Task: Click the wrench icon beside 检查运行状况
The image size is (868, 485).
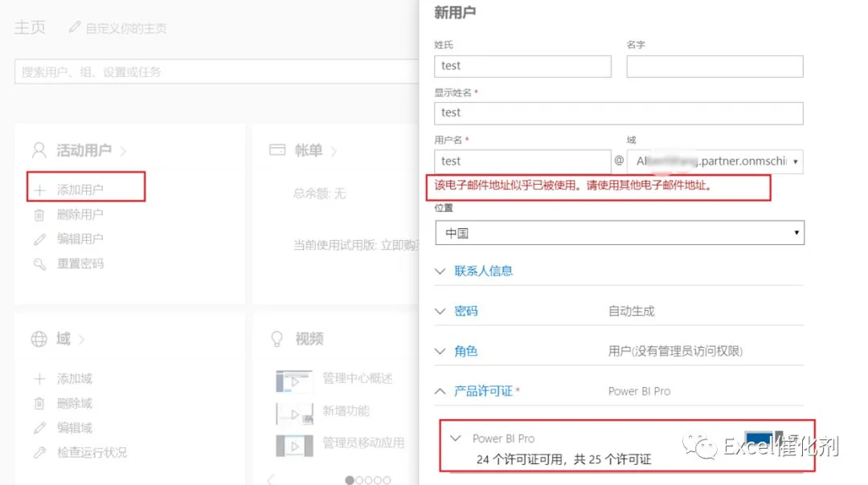Action: pyautogui.click(x=39, y=452)
